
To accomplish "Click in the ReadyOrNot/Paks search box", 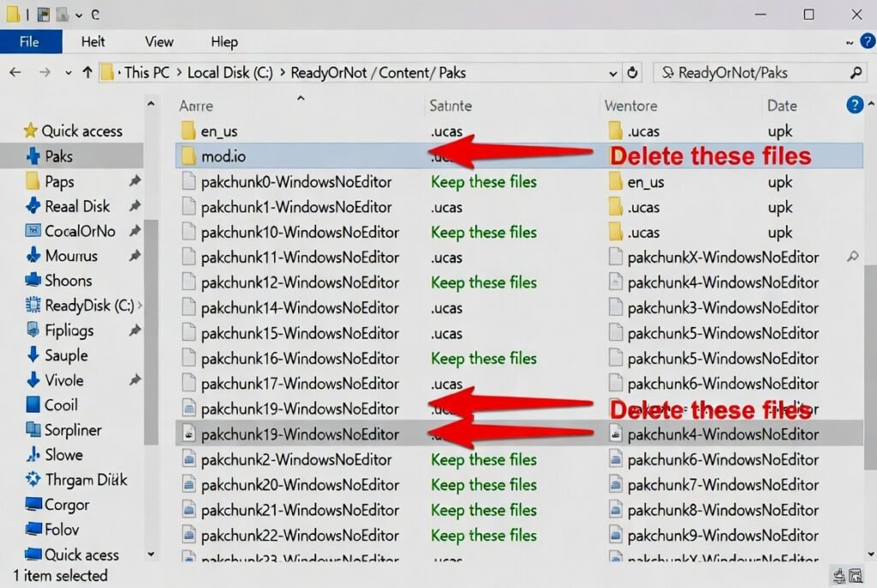I will coord(754,73).
